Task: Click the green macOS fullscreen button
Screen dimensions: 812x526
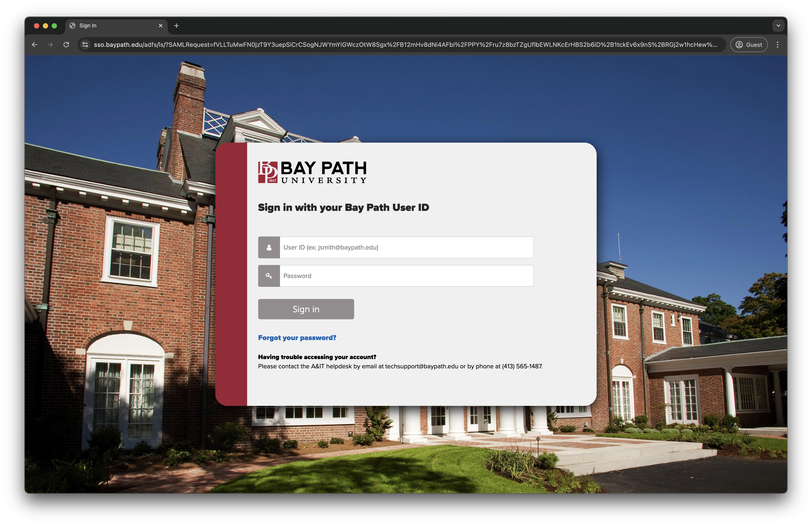Action: (x=54, y=26)
